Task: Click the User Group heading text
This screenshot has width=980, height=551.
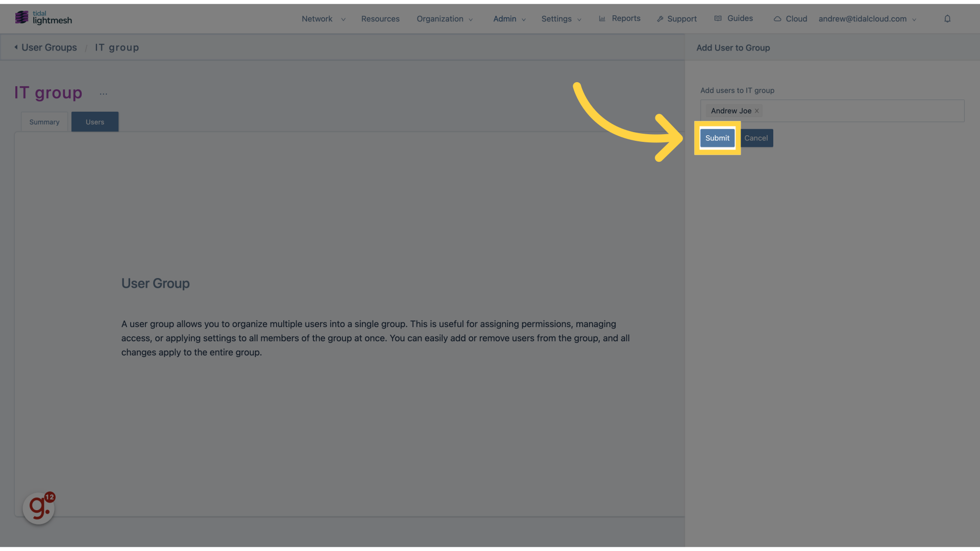Action: (156, 284)
